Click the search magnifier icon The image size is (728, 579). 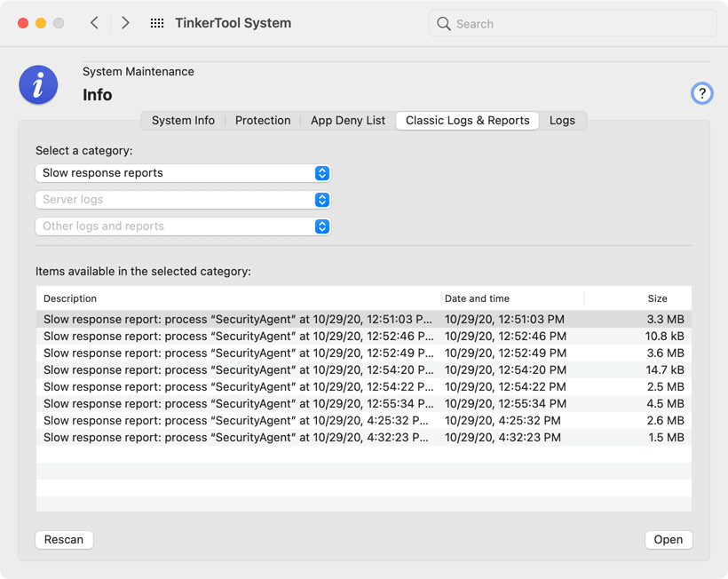[x=443, y=24]
